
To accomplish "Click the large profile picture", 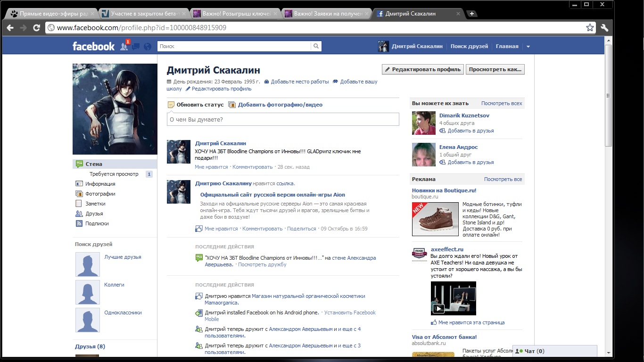I will [115, 109].
